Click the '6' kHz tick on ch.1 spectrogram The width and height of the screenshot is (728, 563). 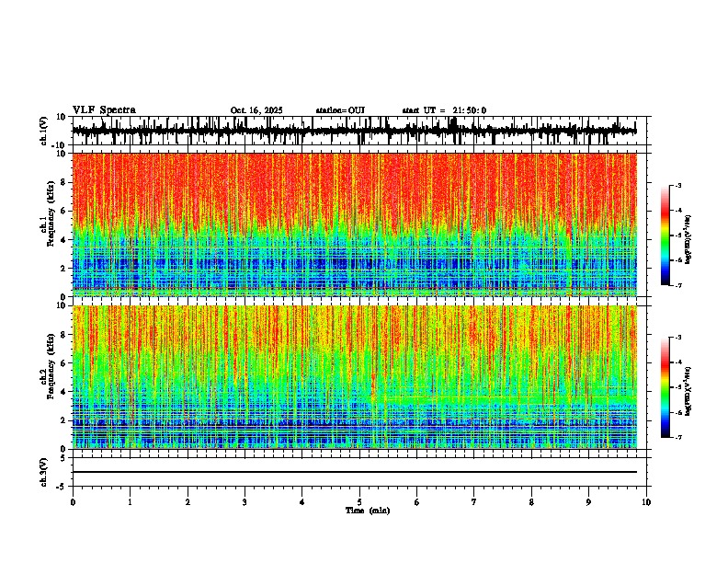click(x=64, y=211)
